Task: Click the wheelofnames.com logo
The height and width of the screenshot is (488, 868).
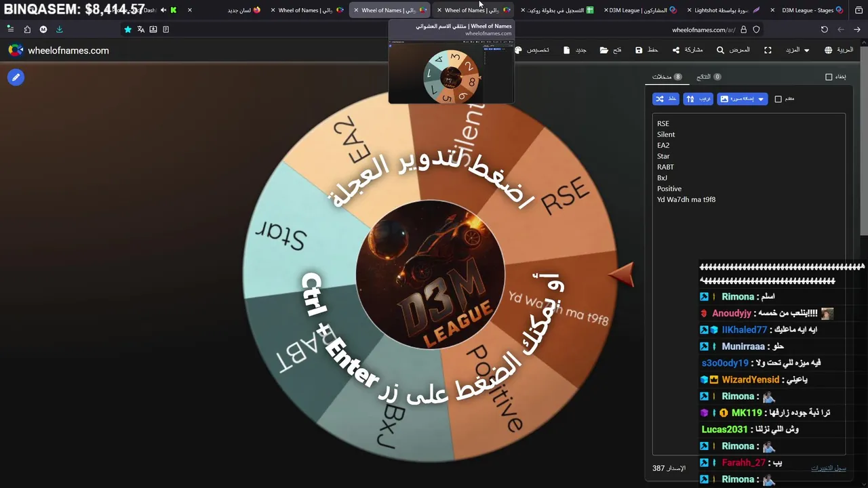Action: (x=58, y=50)
